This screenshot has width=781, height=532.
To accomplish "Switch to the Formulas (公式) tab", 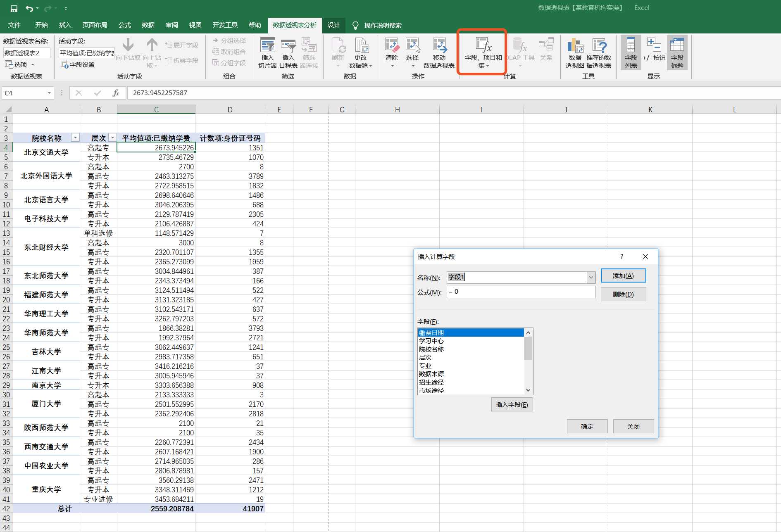I will (125, 25).
